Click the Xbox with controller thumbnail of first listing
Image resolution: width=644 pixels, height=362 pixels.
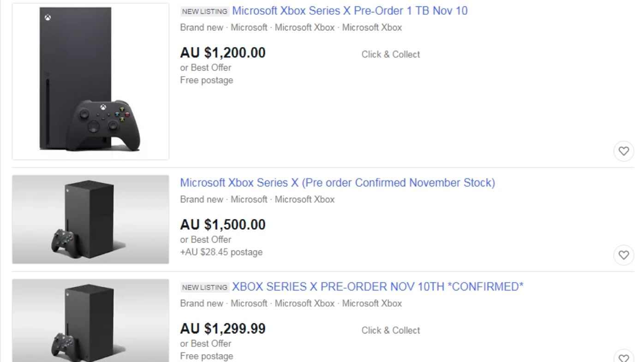[90, 82]
